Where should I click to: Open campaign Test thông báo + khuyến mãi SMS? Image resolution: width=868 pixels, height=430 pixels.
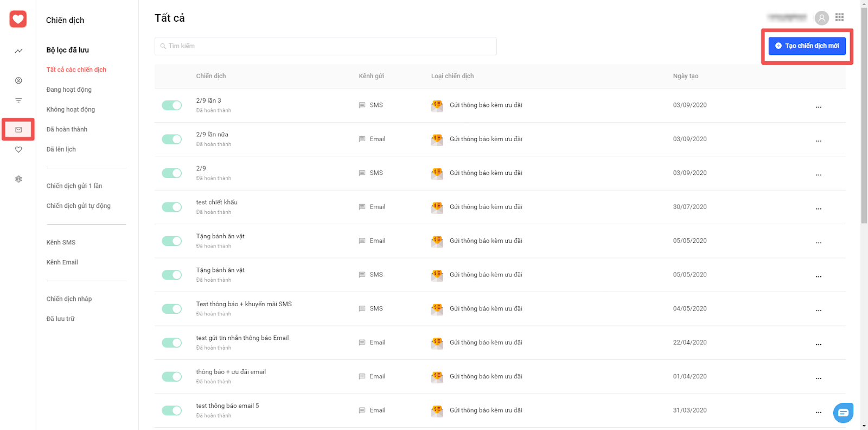[244, 304]
